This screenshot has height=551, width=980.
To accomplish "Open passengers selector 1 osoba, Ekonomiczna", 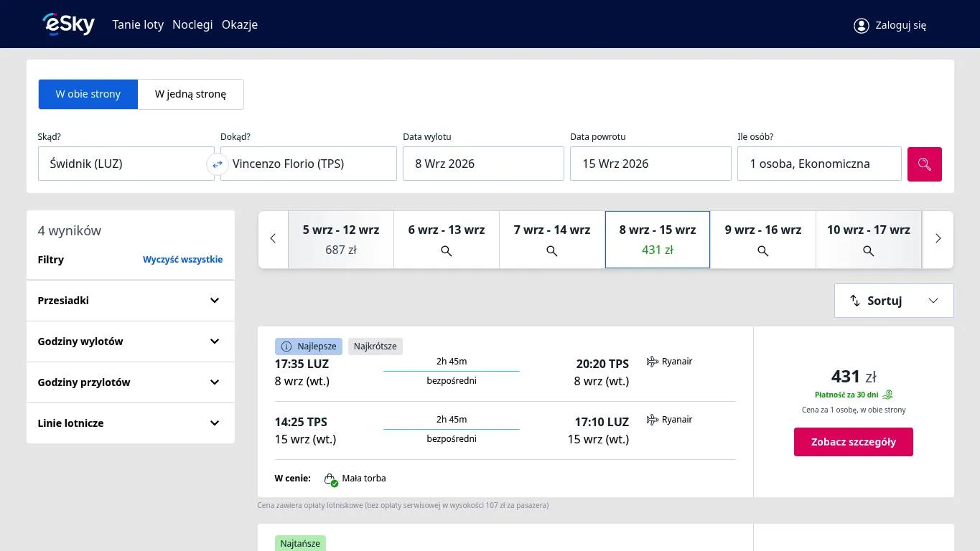I will point(819,164).
